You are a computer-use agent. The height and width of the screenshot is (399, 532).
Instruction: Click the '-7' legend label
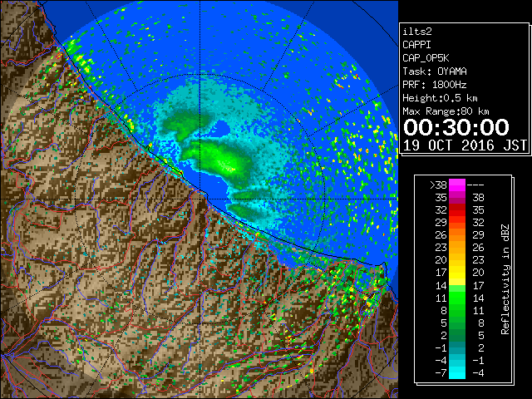coord(441,373)
